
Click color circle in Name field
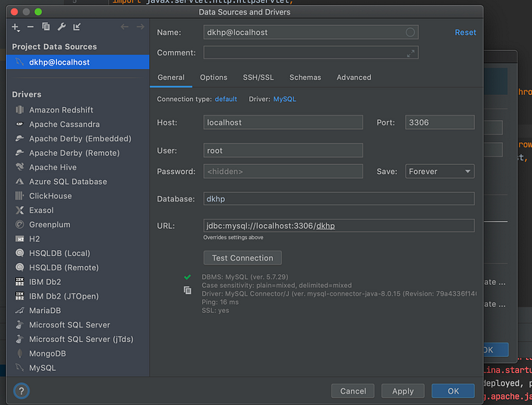coord(410,32)
